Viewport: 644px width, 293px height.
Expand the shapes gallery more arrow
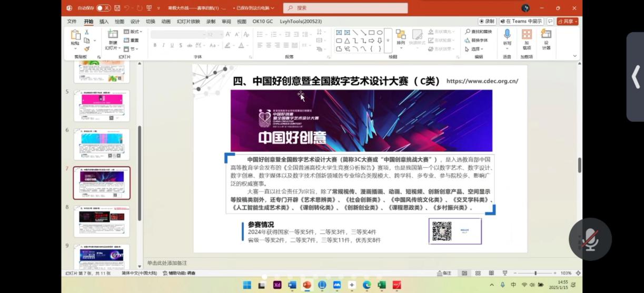coord(388,41)
